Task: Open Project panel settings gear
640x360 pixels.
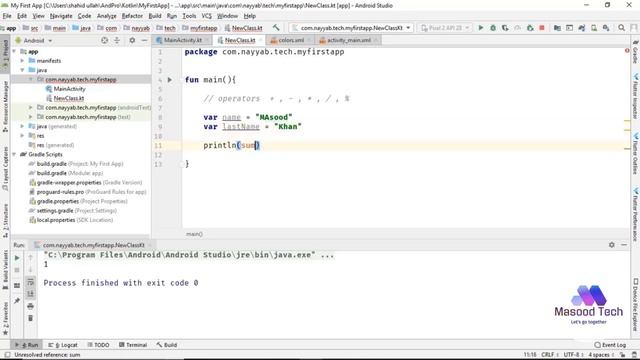Action: (x=132, y=40)
